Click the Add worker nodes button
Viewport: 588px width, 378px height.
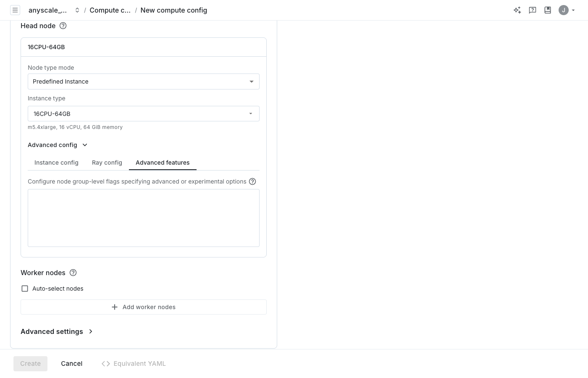tap(143, 307)
